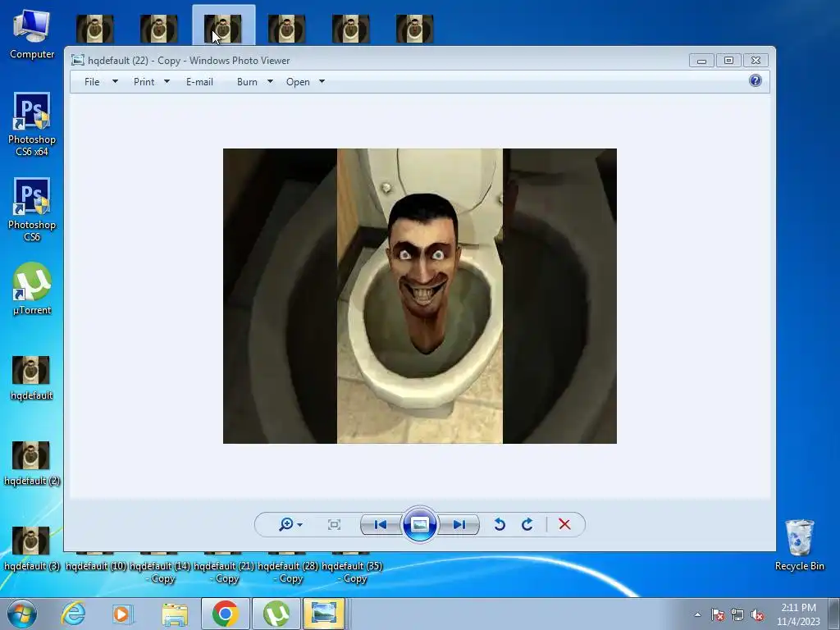Click the network tray icon
Viewport: 840px width, 630px height.
click(x=737, y=615)
